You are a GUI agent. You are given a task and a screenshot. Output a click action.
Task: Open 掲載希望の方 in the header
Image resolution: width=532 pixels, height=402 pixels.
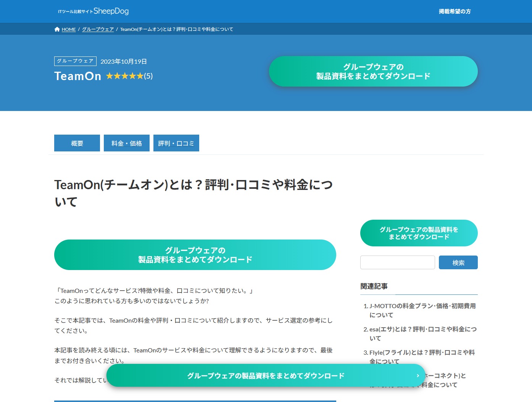pos(455,11)
